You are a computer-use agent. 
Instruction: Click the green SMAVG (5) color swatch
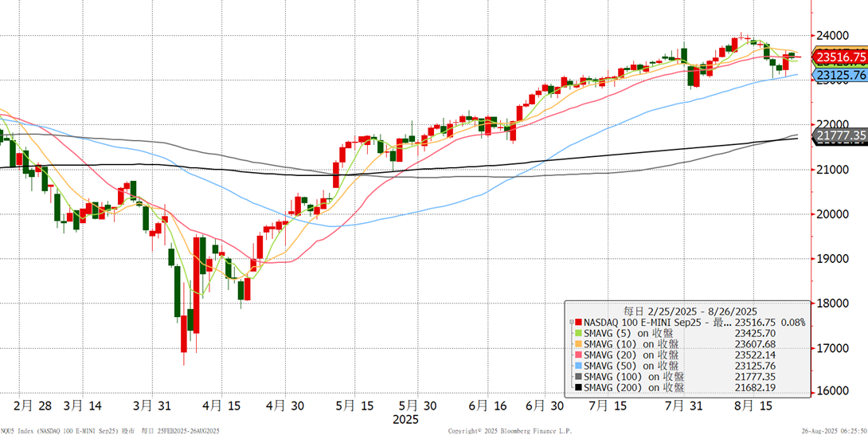(579, 334)
